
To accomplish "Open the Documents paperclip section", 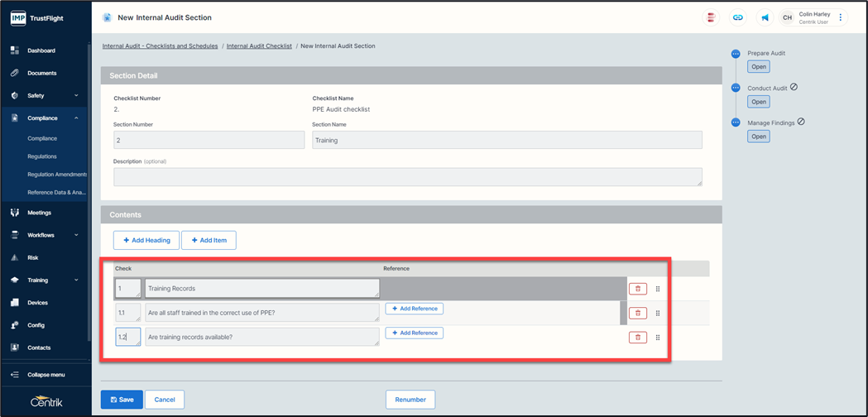I will (41, 73).
